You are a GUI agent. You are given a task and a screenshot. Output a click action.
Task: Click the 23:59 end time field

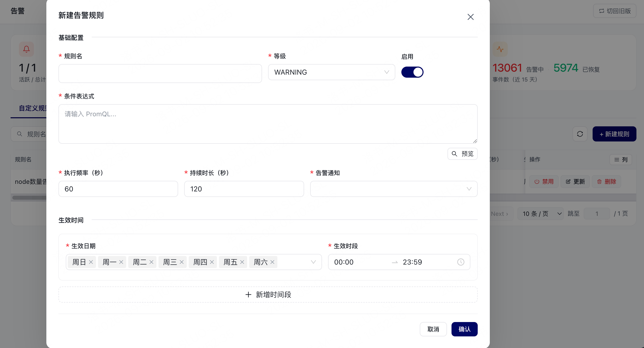(412, 262)
